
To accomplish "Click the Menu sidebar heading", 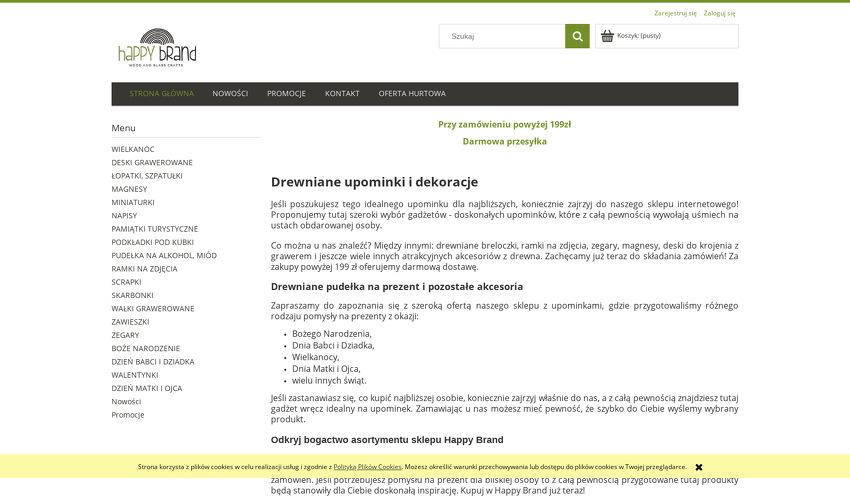I will 124,128.
